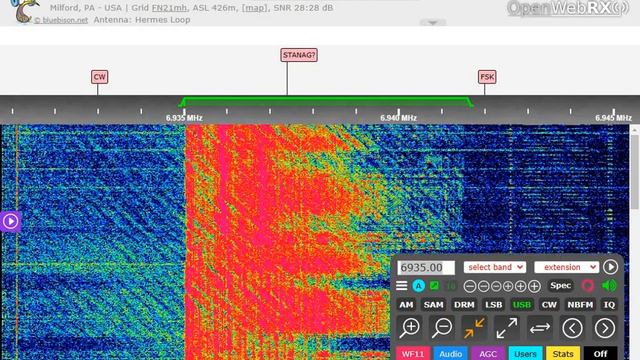
Task: Click the 6.935 MHz frequency scale label
Action: point(184,118)
